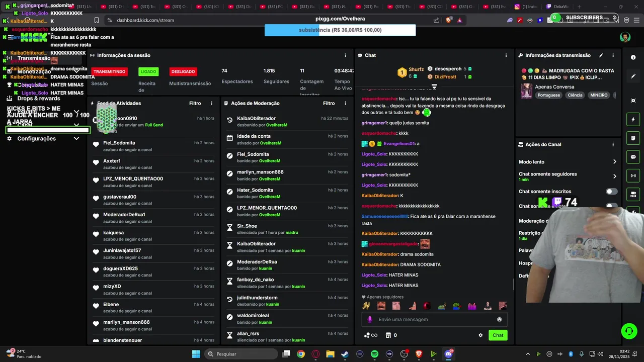
Task: Click madru link in Sir_Shoe row
Action: [x=292, y=233]
